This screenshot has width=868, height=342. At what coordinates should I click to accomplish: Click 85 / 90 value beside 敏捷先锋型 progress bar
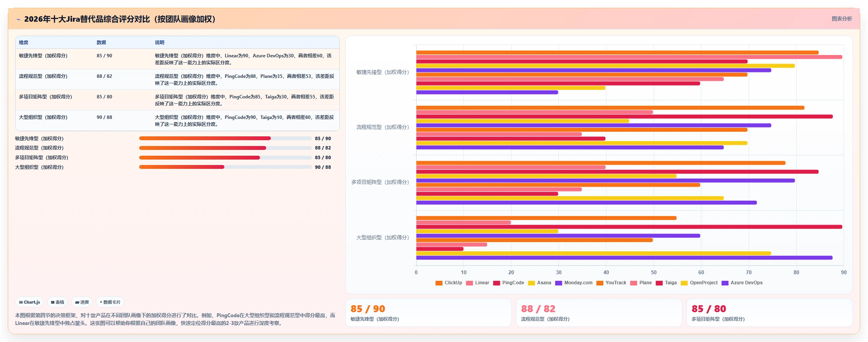[x=323, y=138]
